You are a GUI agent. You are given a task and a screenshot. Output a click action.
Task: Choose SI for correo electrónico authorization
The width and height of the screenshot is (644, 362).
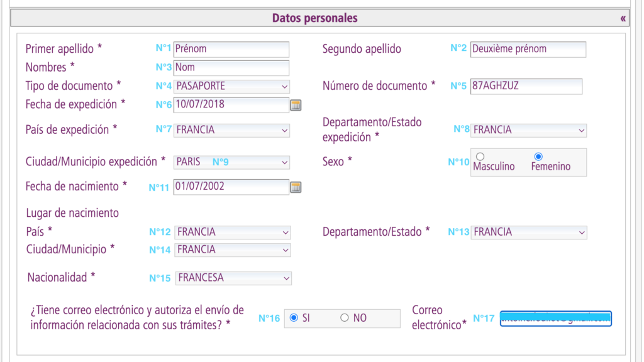(294, 317)
